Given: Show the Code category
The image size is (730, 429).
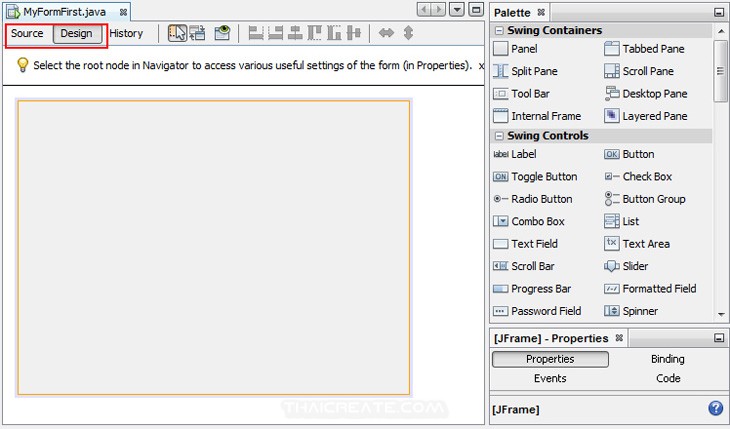Looking at the screenshot, I should click(x=668, y=378).
